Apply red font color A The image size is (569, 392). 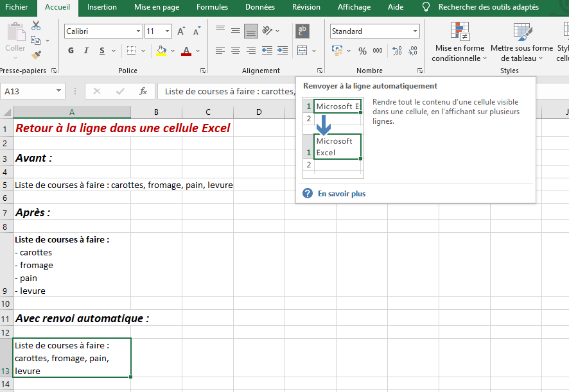click(186, 51)
